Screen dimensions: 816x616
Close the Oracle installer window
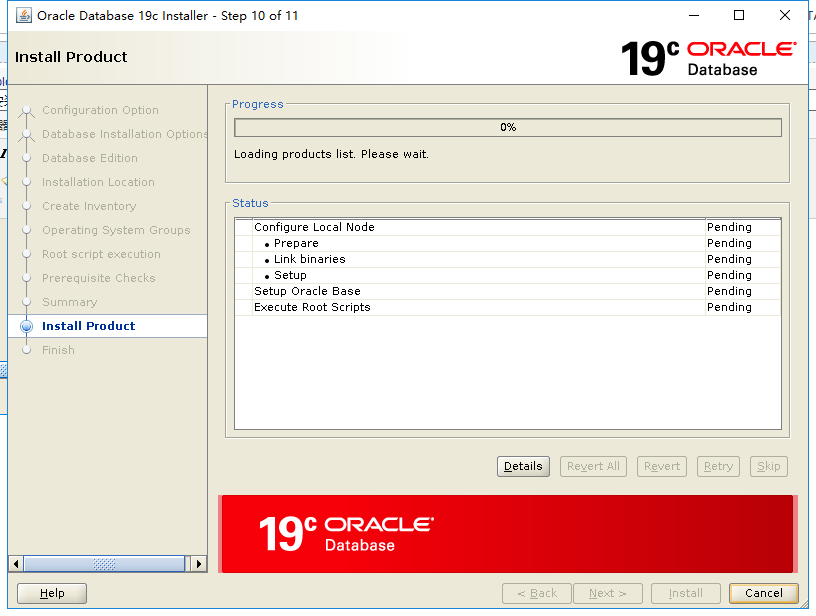tap(785, 15)
